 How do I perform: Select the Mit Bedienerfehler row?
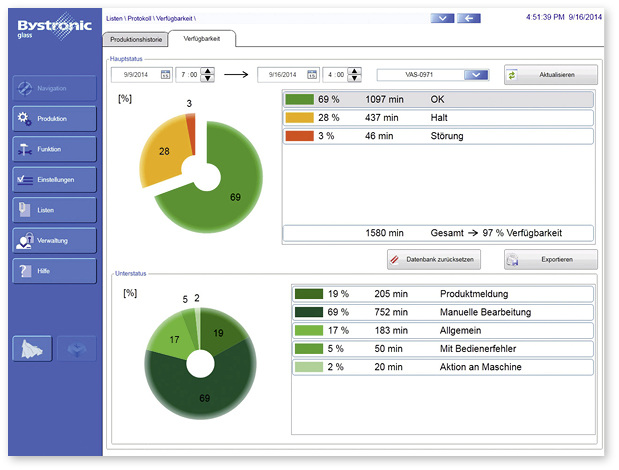point(443,348)
